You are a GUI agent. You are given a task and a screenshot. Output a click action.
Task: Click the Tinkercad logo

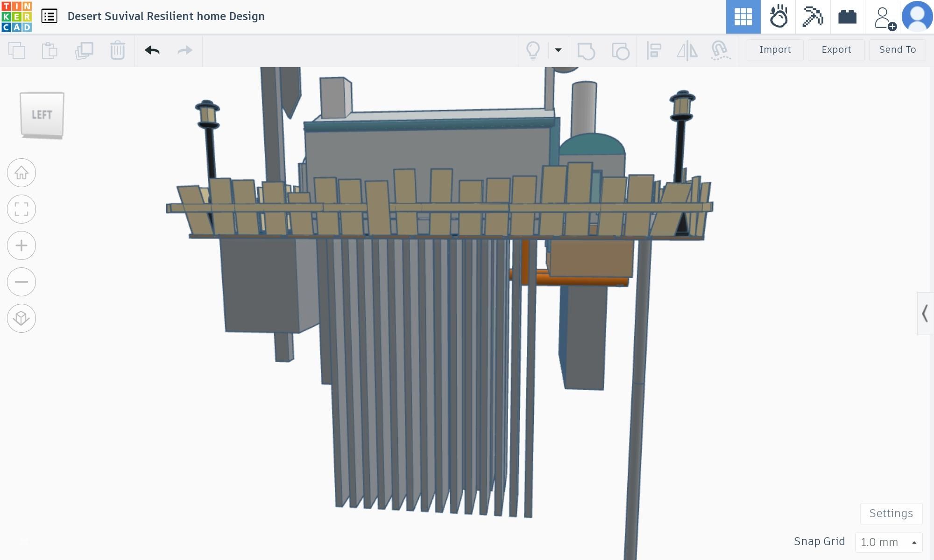pyautogui.click(x=17, y=16)
